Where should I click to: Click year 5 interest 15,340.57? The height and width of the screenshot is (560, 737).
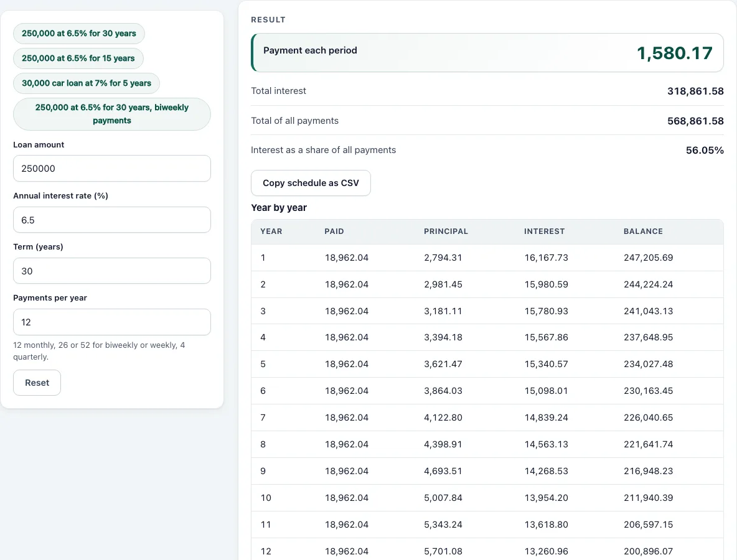546,364
